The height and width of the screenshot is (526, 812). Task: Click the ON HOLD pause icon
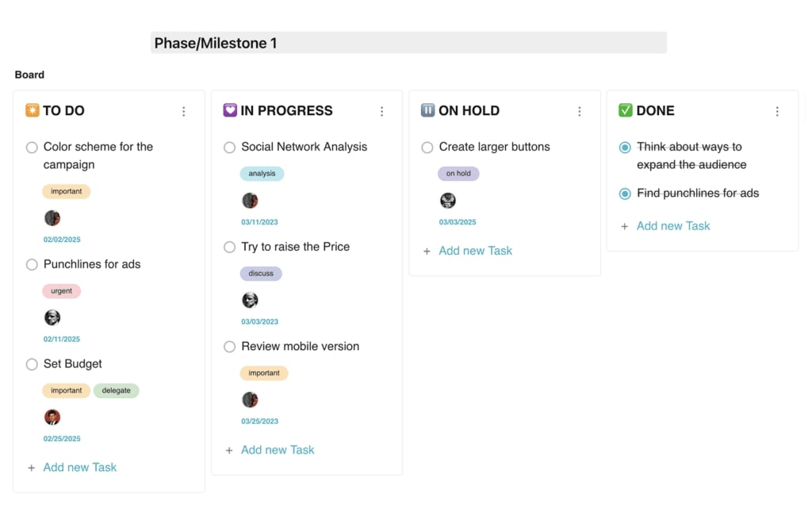pos(428,110)
